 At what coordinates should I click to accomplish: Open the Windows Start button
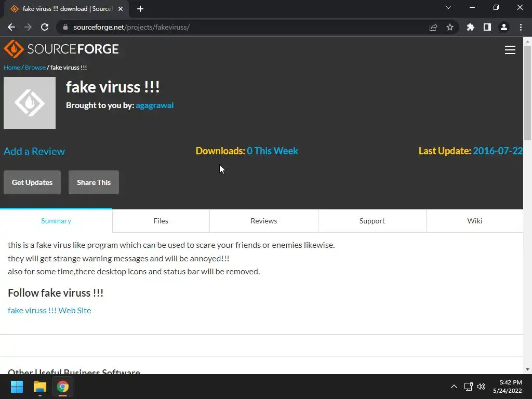[17, 387]
